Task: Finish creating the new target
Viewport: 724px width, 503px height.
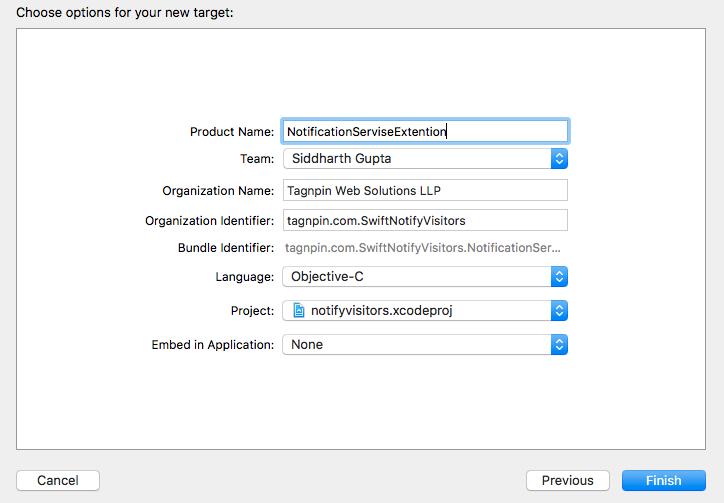Action: pos(664,480)
